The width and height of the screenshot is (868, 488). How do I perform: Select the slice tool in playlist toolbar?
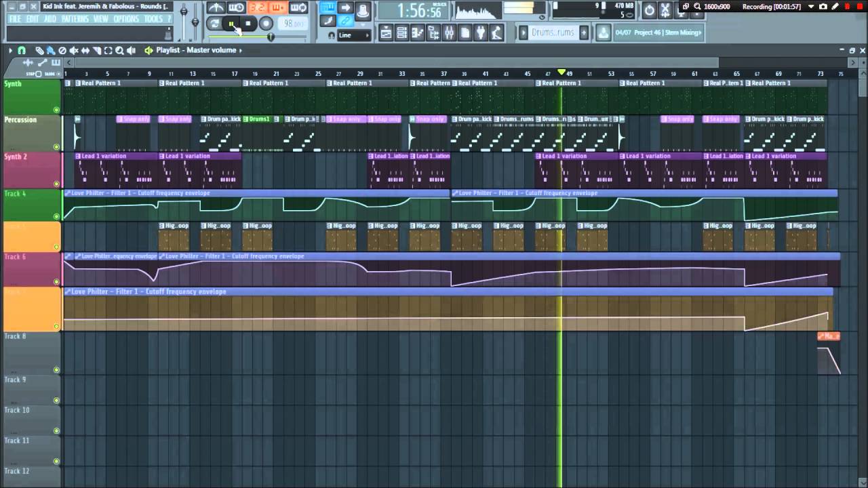[x=97, y=50]
